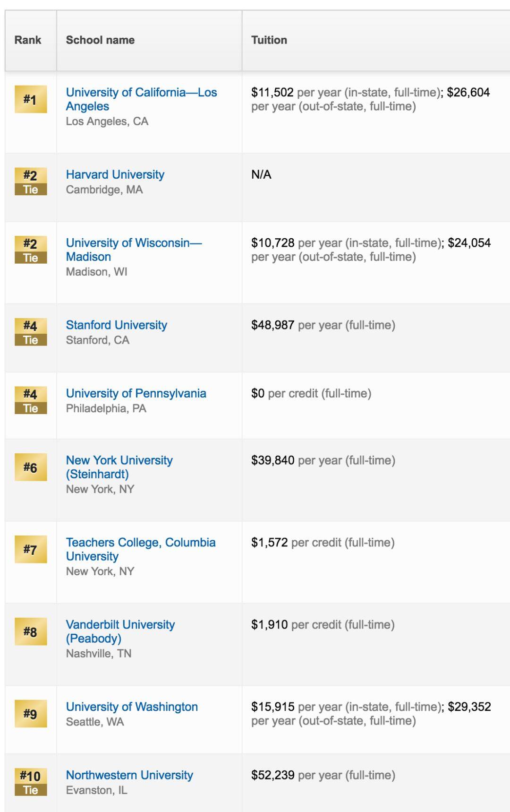This screenshot has width=510, height=812.
Task: Open the Harvard University link
Action: coord(115,174)
